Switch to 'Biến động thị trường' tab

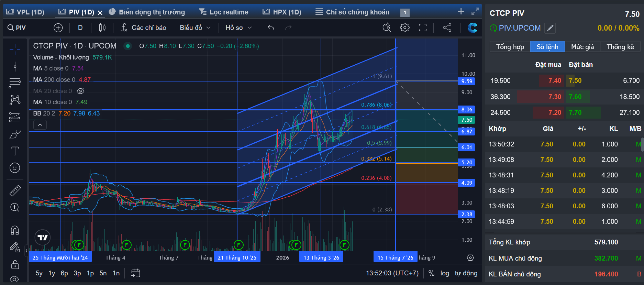147,12
